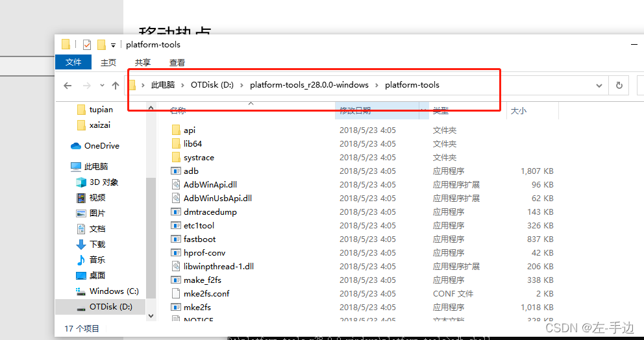Screen dimensions: 644x340
Task: Click the CONF 文件 type cell
Action: click(x=453, y=293)
